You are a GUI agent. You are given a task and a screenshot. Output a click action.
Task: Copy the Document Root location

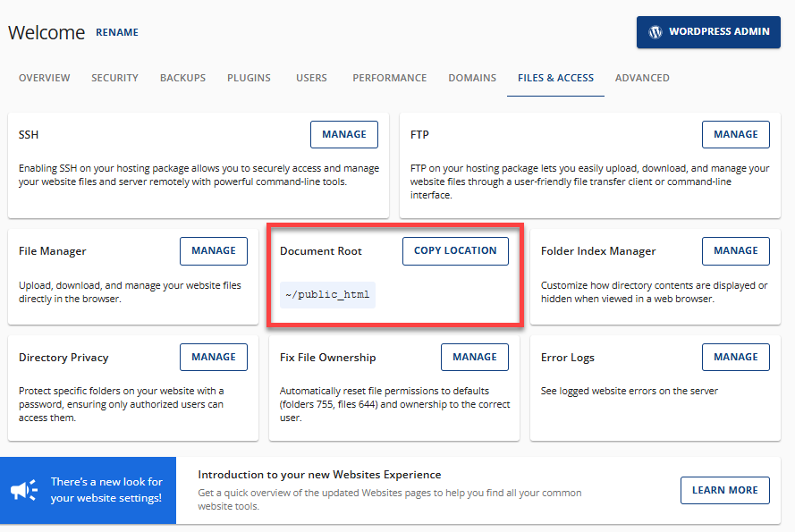[455, 250]
